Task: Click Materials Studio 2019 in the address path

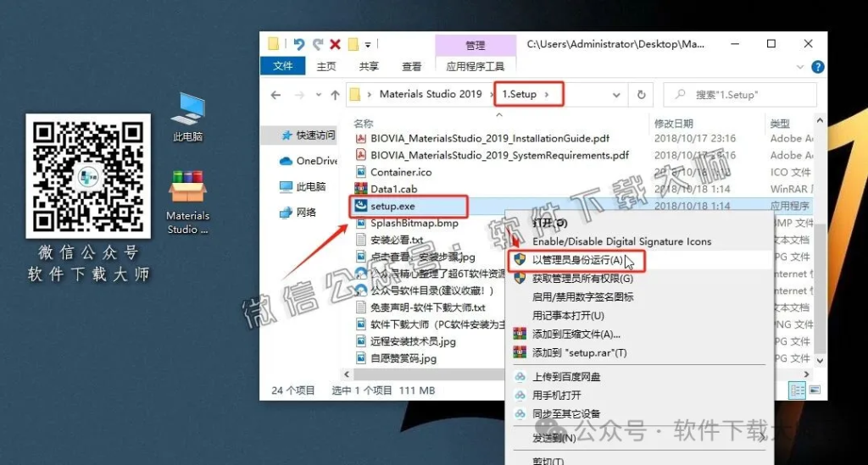Action: tap(431, 94)
